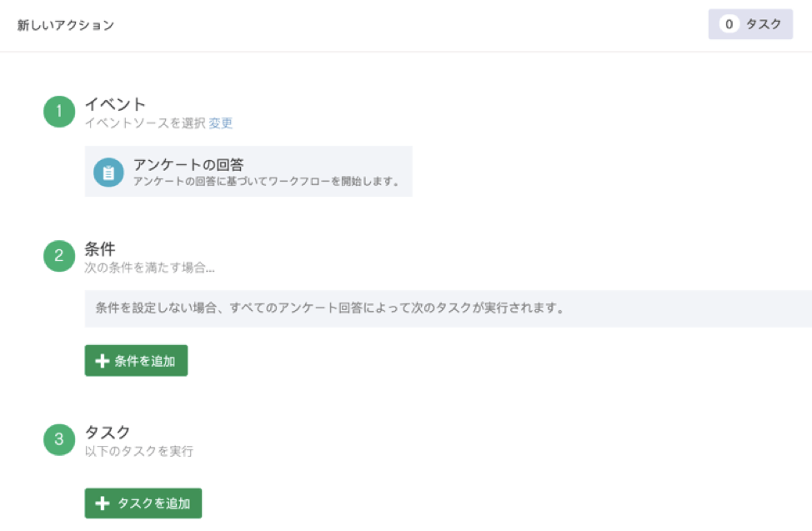Click the green step 2 circle
This screenshot has height=531, width=812.
[59, 256]
